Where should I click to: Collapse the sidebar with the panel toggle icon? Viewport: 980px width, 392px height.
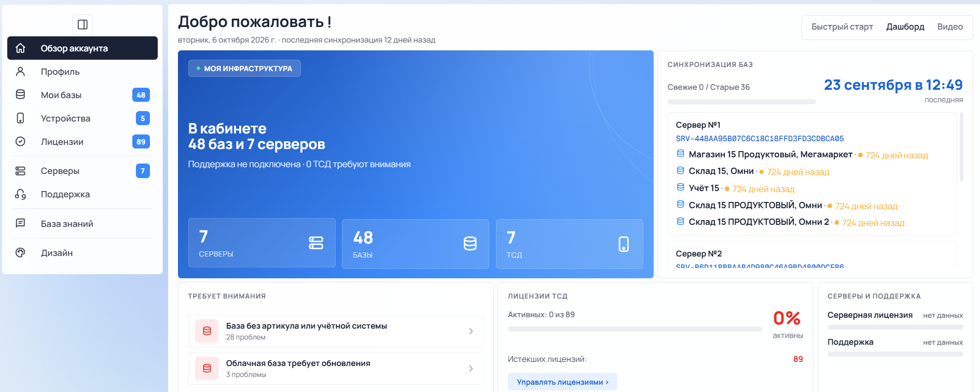[82, 24]
